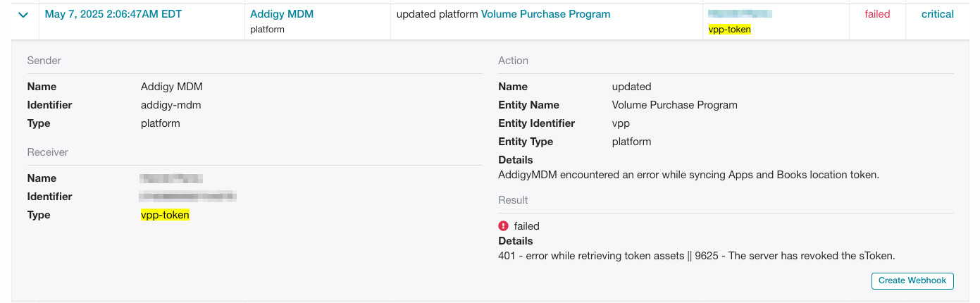Image resolution: width=980 pixels, height=303 pixels.
Task: Click the blurred Receiver Identifier value
Action: tap(187, 197)
